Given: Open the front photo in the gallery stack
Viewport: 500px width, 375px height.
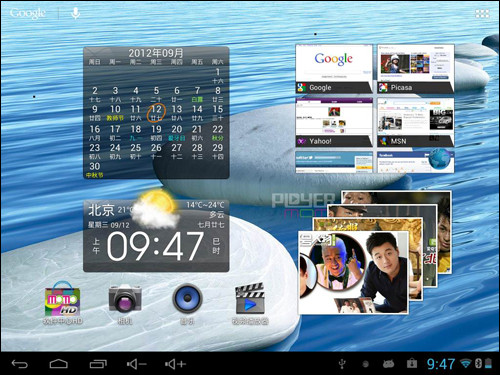Looking at the screenshot, I should [353, 272].
